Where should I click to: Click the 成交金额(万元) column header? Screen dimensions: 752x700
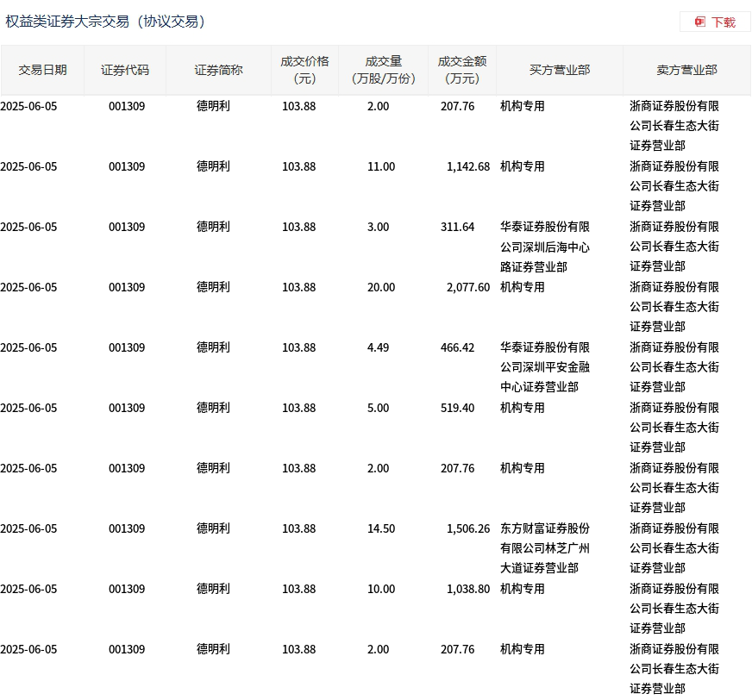[462, 71]
